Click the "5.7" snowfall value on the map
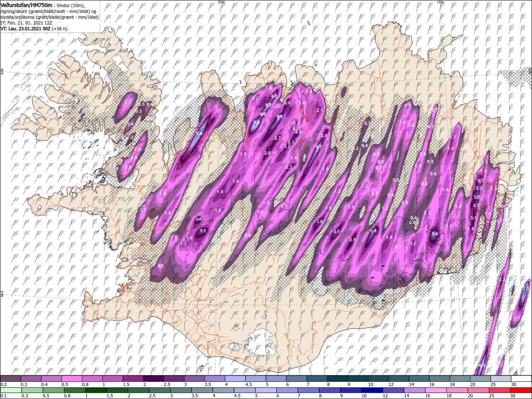The image size is (532, 399). pos(268,106)
